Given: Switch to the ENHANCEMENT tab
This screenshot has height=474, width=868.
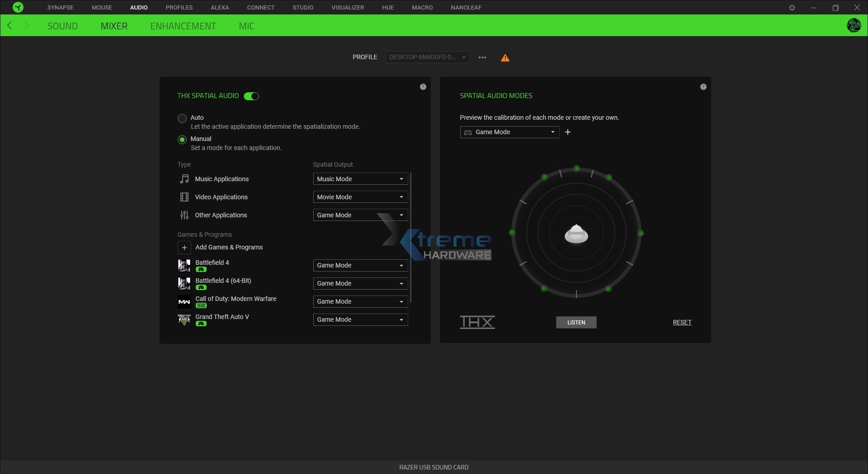Looking at the screenshot, I should 183,26.
